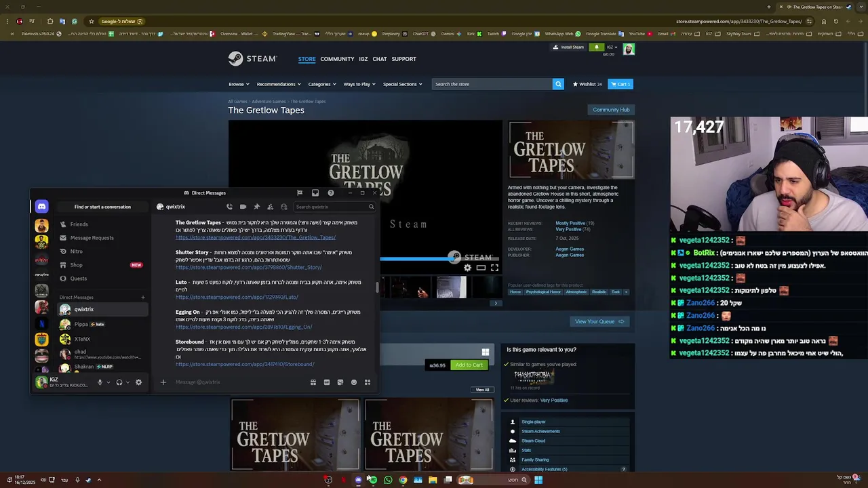Image resolution: width=868 pixels, height=488 pixels.
Task: Click Steam store search magnifier button
Action: [558, 84]
